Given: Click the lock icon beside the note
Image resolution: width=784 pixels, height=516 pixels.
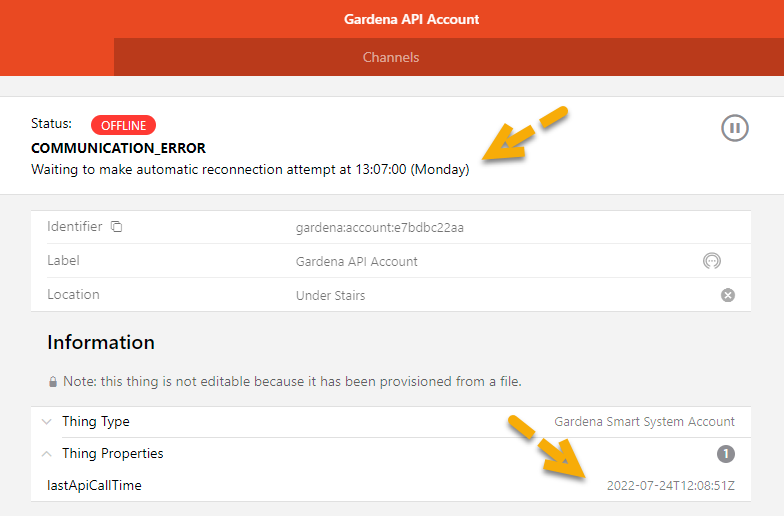Looking at the screenshot, I should (52, 382).
